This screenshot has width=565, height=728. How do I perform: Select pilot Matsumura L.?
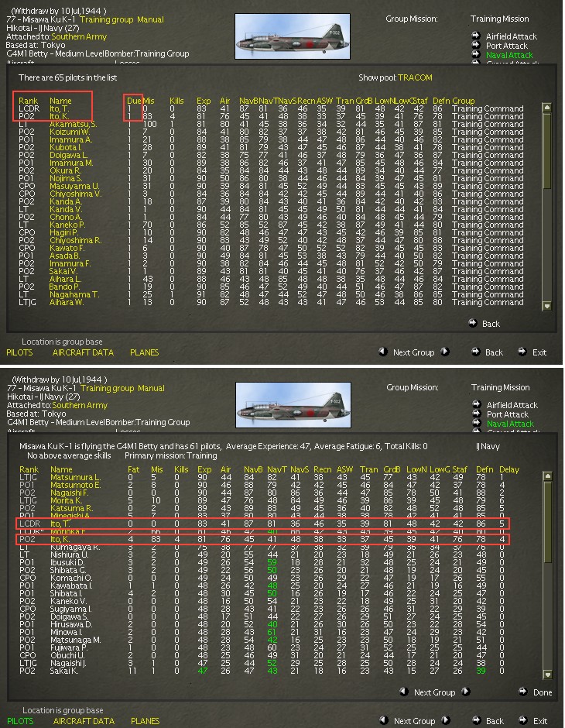pyautogui.click(x=75, y=477)
